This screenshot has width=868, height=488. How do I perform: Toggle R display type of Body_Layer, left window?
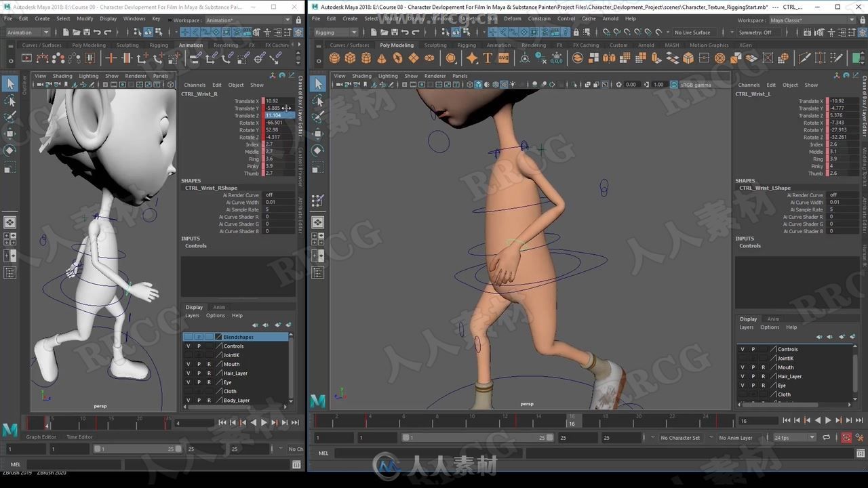coord(209,401)
